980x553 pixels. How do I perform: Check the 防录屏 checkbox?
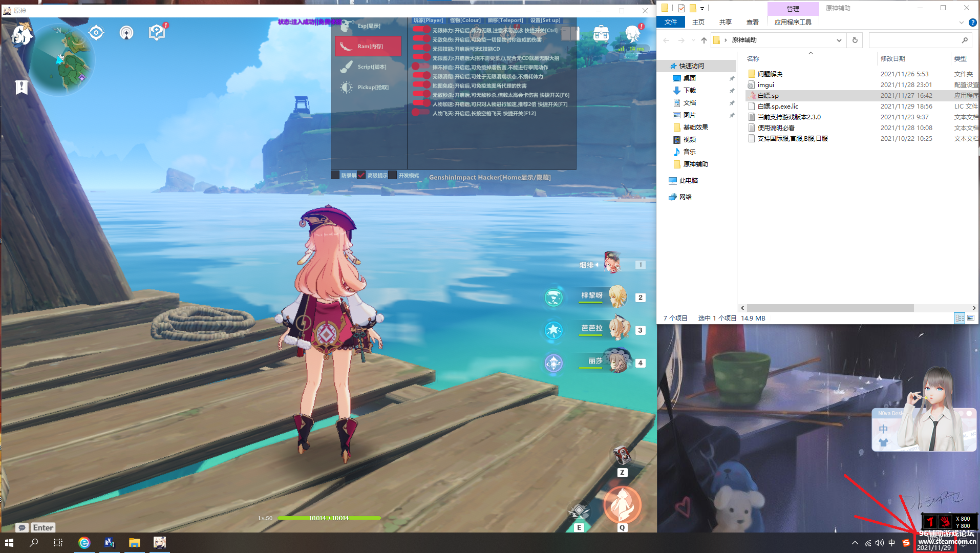335,176
